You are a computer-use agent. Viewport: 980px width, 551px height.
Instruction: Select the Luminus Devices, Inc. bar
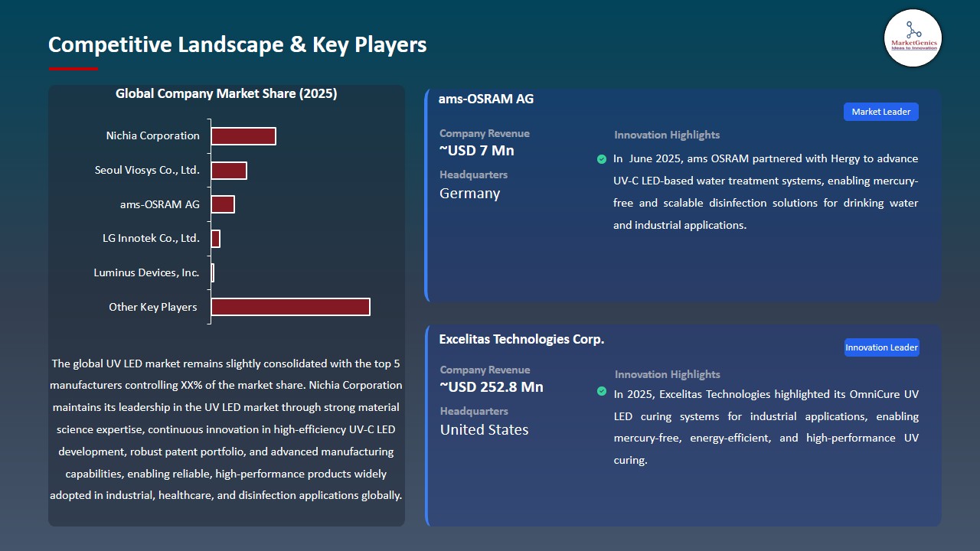(213, 272)
